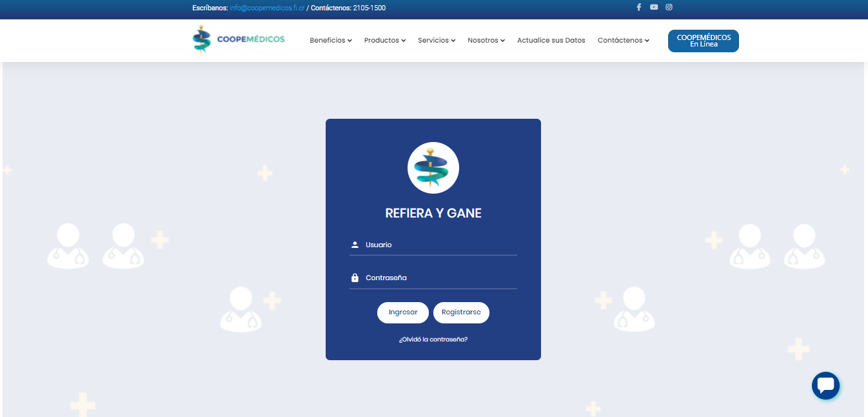Screen dimensions: 868x417
Task: Focus the Contraseña input field
Action: click(x=433, y=278)
